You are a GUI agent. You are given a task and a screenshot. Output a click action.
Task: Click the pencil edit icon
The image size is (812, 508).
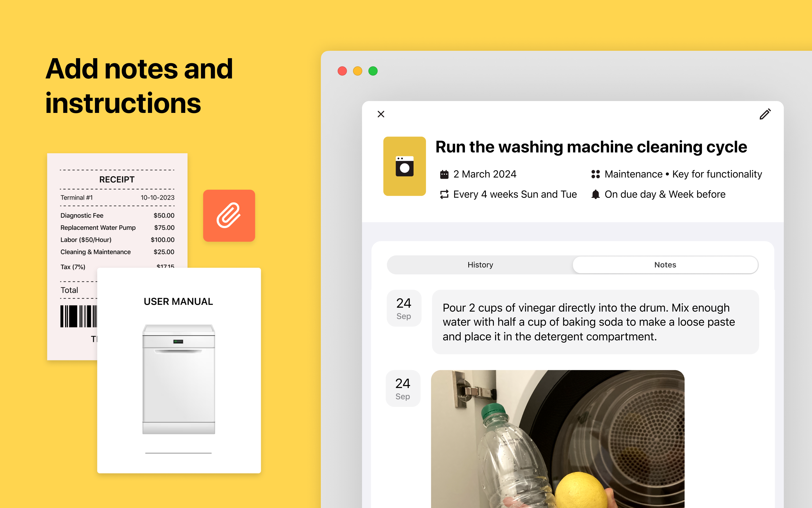tap(765, 114)
